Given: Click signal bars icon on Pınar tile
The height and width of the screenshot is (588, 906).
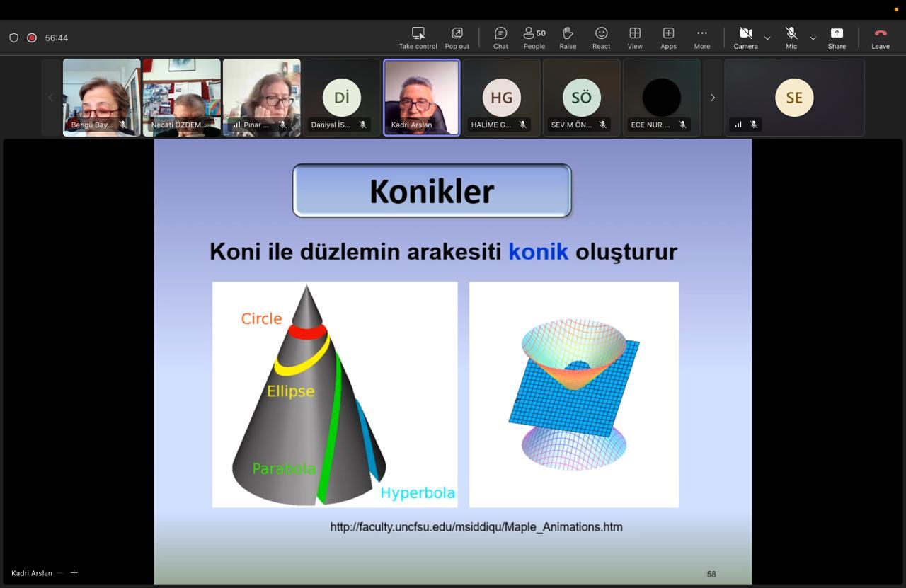Looking at the screenshot, I should coord(236,125).
